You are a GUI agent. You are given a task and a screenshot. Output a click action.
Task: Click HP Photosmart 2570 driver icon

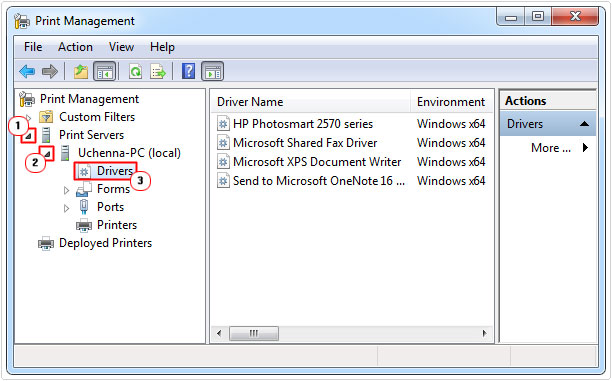pyautogui.click(x=223, y=124)
